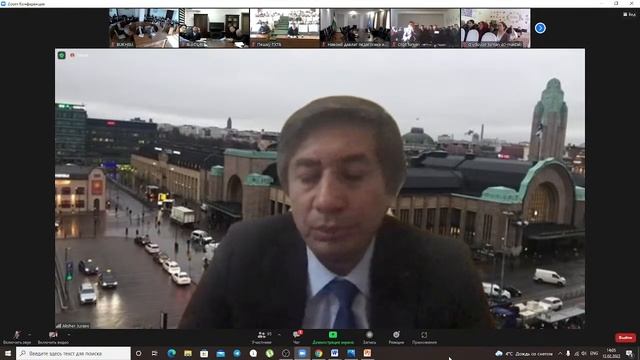The image size is (640, 360).
Task: Open Google Chrome from taskbar
Action: [318, 353]
